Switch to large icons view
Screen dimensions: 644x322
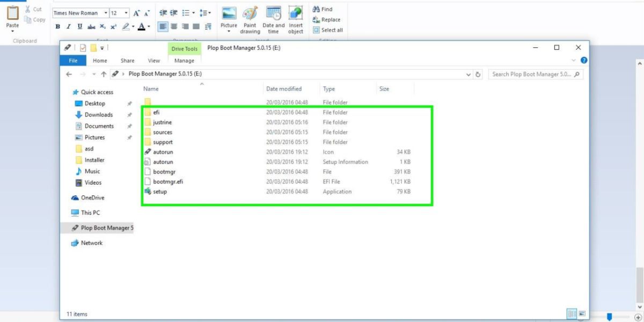[582, 314]
